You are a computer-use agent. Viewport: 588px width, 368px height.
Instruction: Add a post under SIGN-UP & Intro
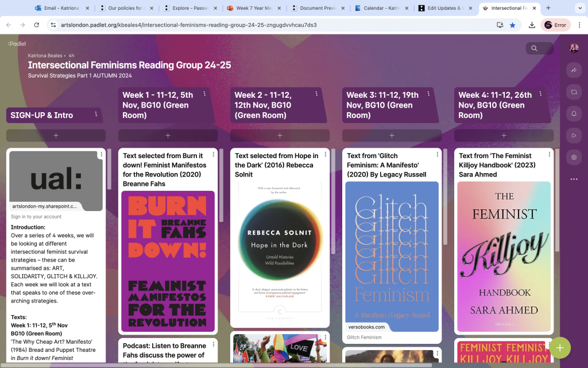pos(56,136)
